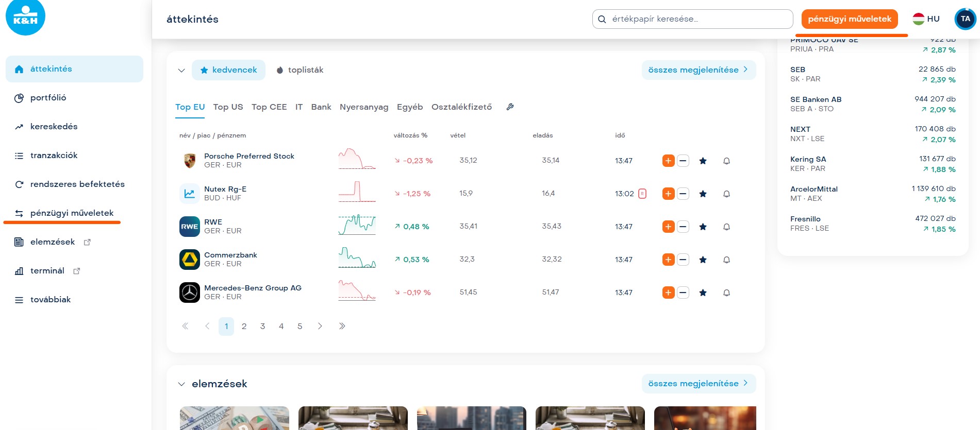Viewport: 980px width, 430px height.
Task: Click the orange pénzügyi műveletek button
Action: 849,19
